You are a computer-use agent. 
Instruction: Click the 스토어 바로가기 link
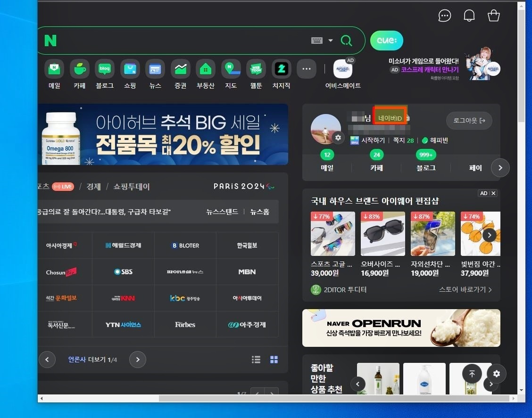click(x=465, y=289)
